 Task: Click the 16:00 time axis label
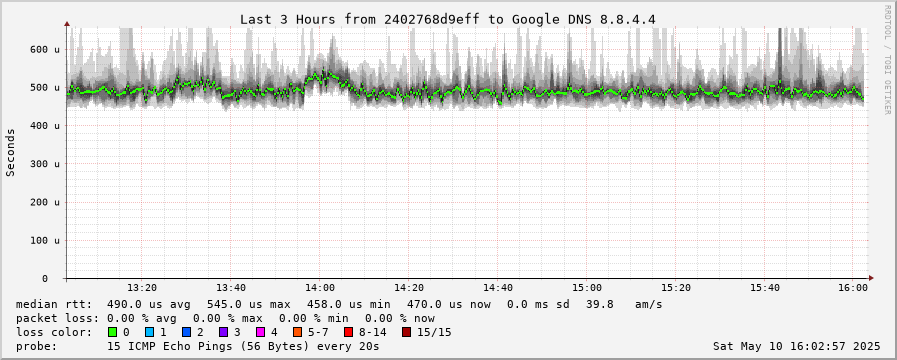pyautogui.click(x=852, y=287)
